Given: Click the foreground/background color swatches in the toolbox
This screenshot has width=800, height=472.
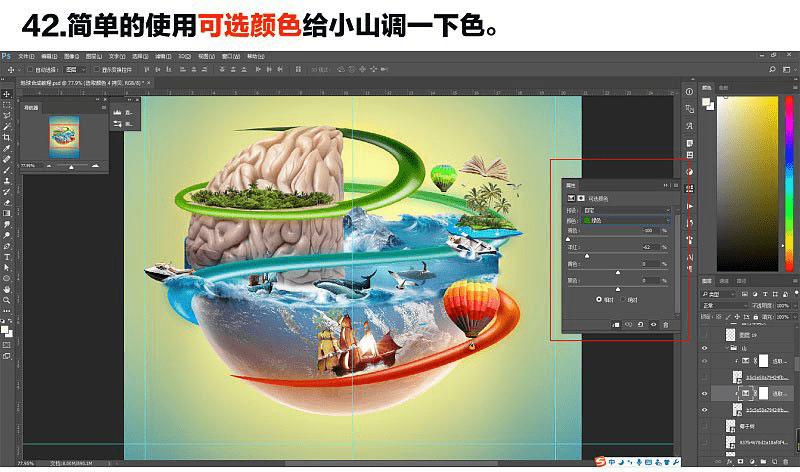Looking at the screenshot, I should [7, 331].
